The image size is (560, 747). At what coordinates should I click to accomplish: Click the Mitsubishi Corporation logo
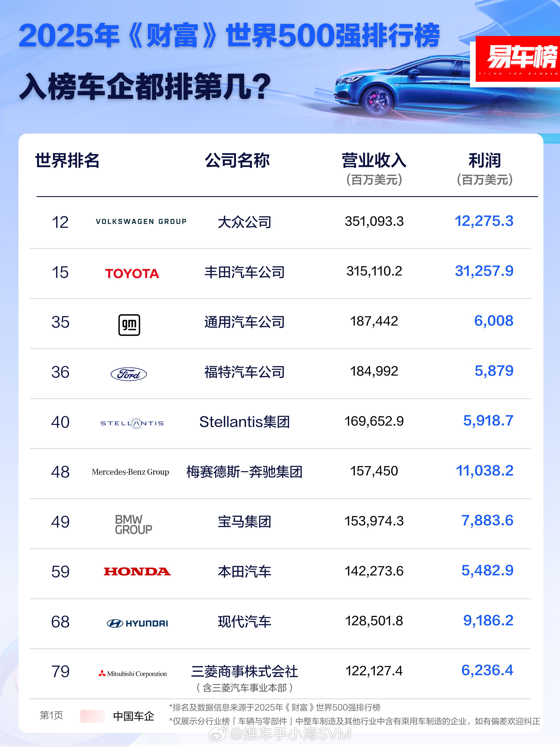(132, 674)
